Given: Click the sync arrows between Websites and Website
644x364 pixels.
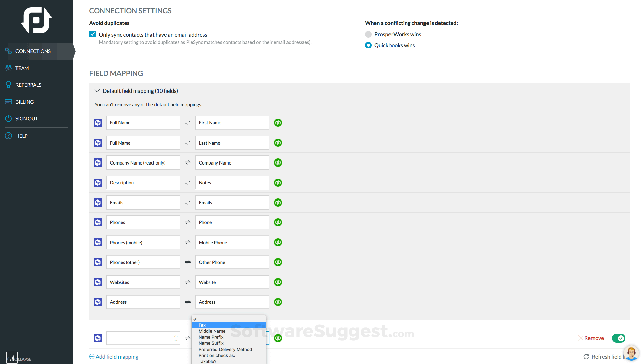Looking at the screenshot, I should [x=188, y=282].
